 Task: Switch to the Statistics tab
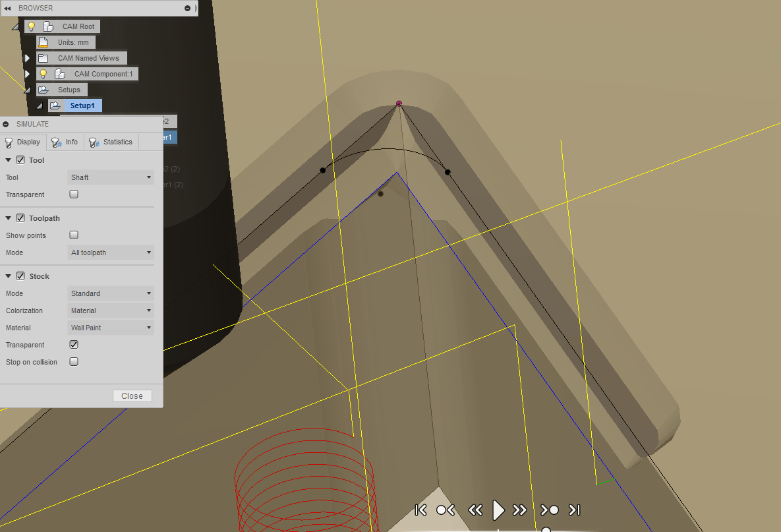coord(111,142)
